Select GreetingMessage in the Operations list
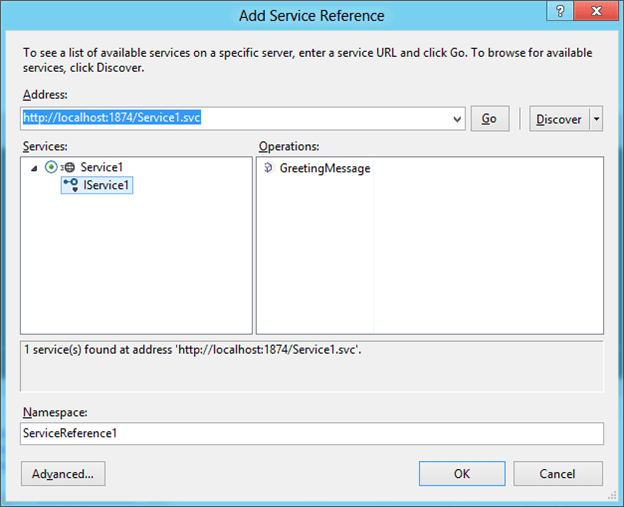 [x=324, y=169]
